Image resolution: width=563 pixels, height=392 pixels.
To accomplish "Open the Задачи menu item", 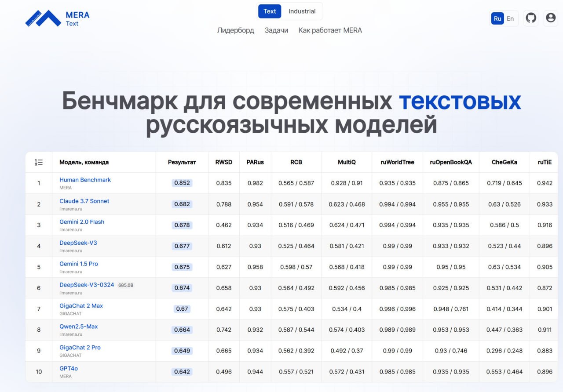I will pyautogui.click(x=276, y=30).
